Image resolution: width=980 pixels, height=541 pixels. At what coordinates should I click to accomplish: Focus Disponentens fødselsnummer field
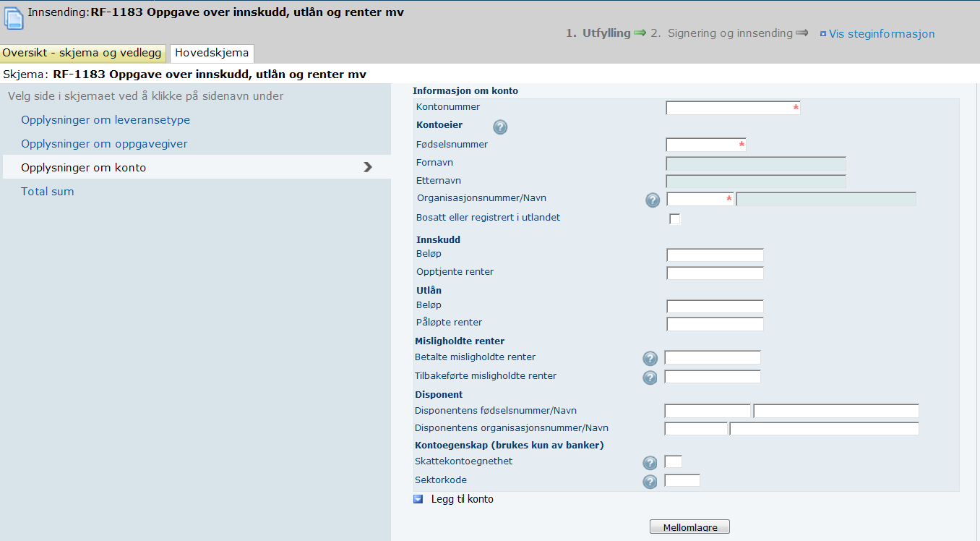(708, 411)
